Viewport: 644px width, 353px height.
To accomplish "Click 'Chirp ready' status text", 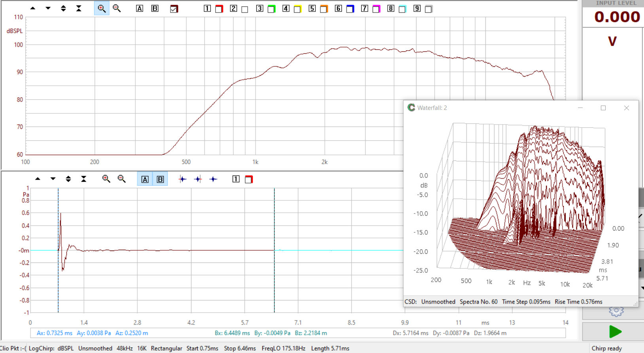I will [607, 348].
